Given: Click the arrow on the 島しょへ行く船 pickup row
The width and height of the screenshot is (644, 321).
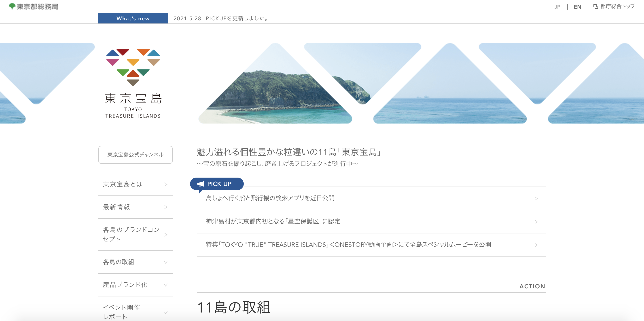Looking at the screenshot, I should [x=536, y=199].
